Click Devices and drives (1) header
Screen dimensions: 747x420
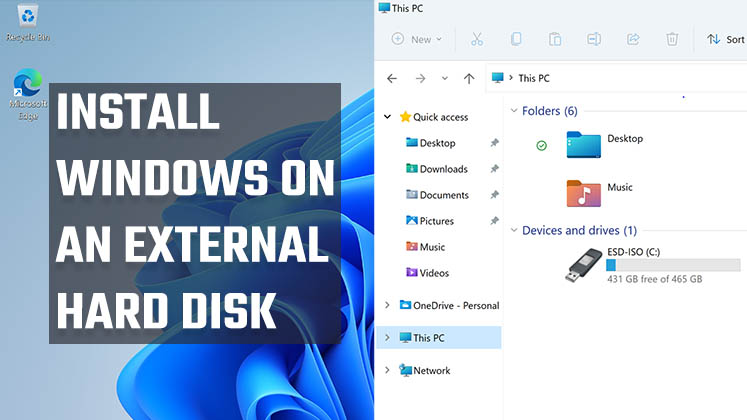click(579, 230)
